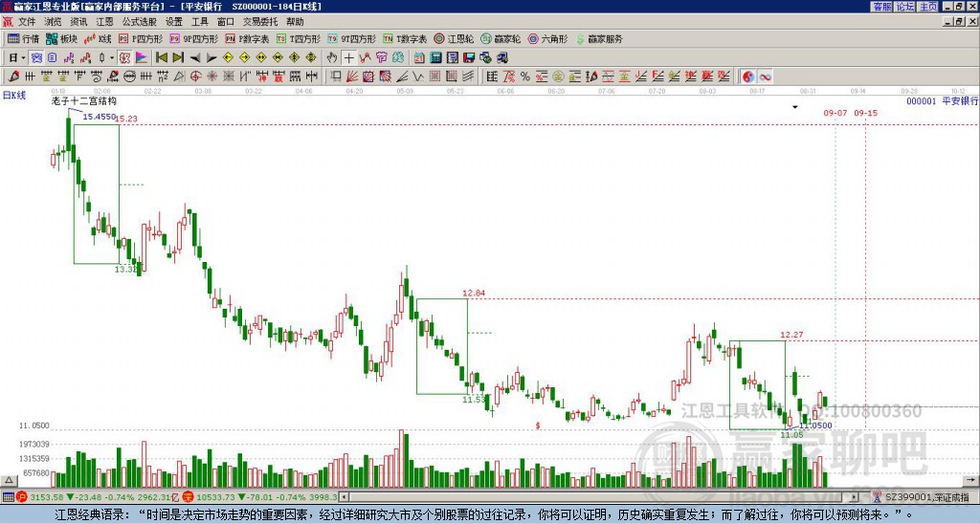Image resolution: width=980 pixels, height=524 pixels.
Task: Click the 老子十二宫结构 indicator title
Action: [84, 100]
